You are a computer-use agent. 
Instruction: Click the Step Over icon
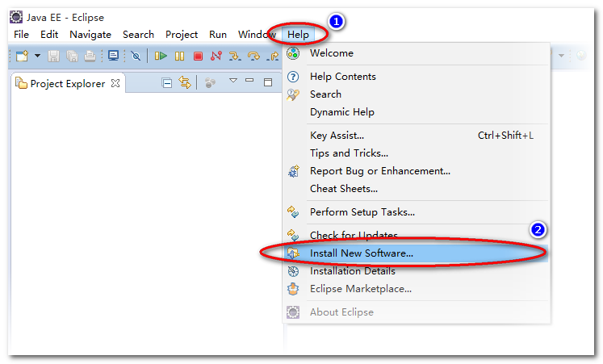[x=253, y=56]
